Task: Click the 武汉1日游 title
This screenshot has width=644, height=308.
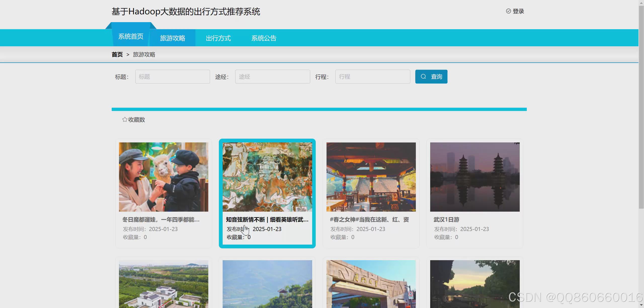Action: coord(447,220)
